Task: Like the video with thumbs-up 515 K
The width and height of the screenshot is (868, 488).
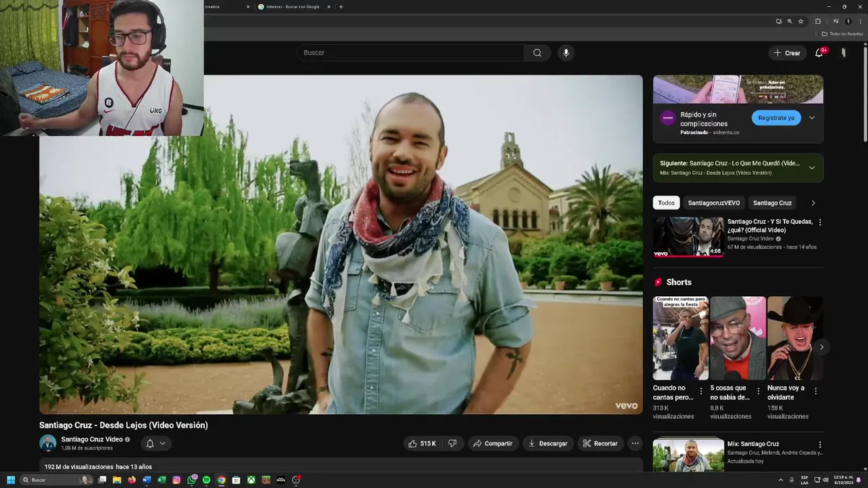Action: tap(421, 443)
